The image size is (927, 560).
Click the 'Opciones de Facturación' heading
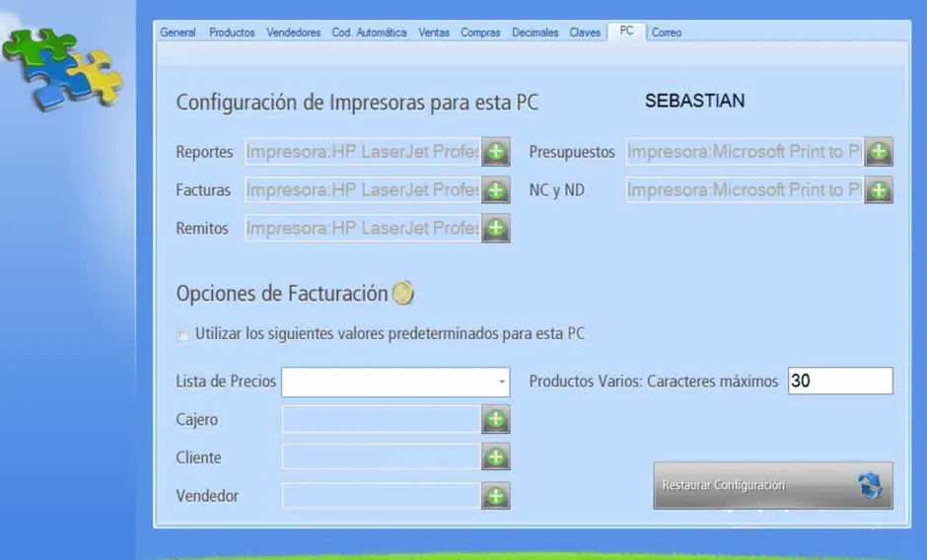click(281, 293)
